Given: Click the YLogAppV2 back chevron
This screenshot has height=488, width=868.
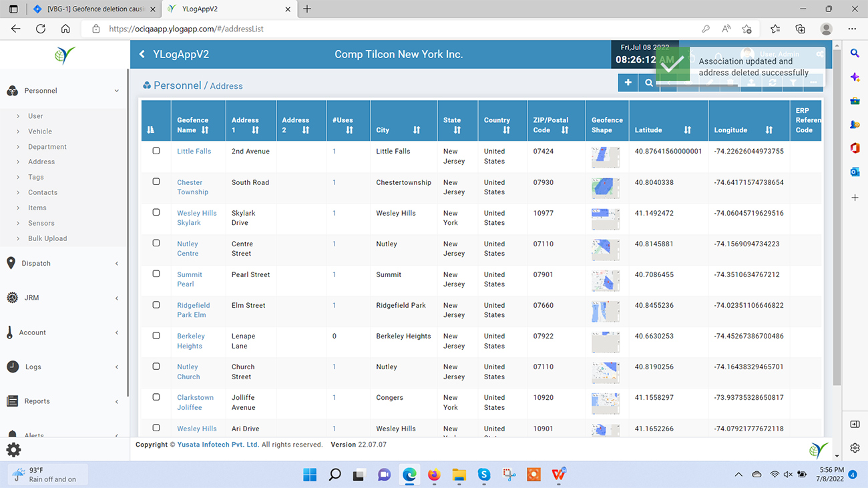Looking at the screenshot, I should click(x=142, y=54).
